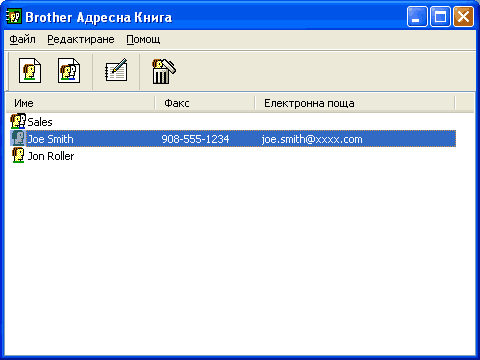The image size is (480, 360).
Task: Sort by the Електронна поща column header
Action: [x=355, y=103]
